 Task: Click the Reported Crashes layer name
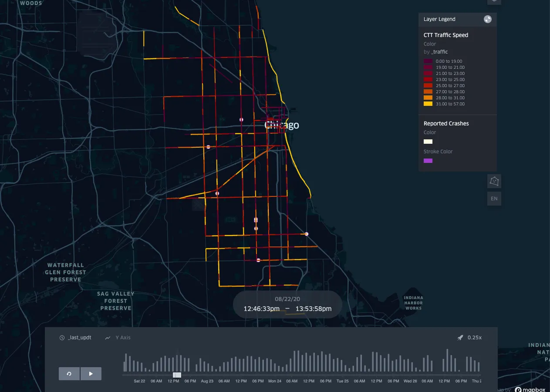click(446, 124)
